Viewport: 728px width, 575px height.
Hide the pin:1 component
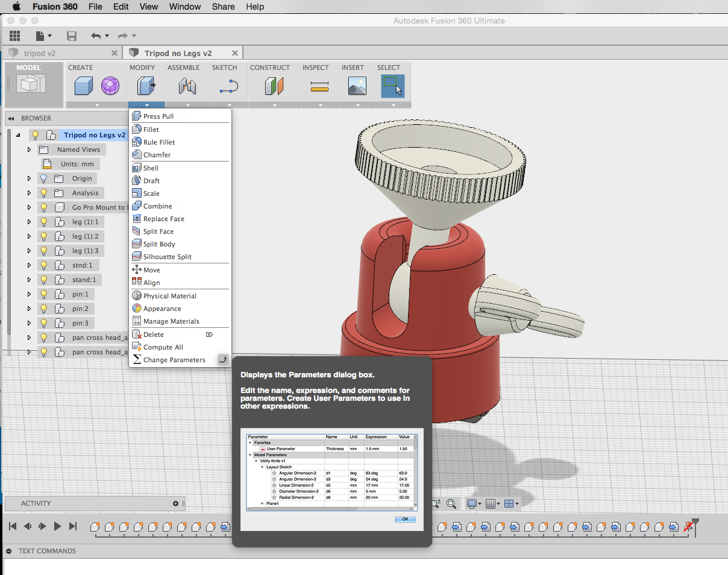[43, 294]
